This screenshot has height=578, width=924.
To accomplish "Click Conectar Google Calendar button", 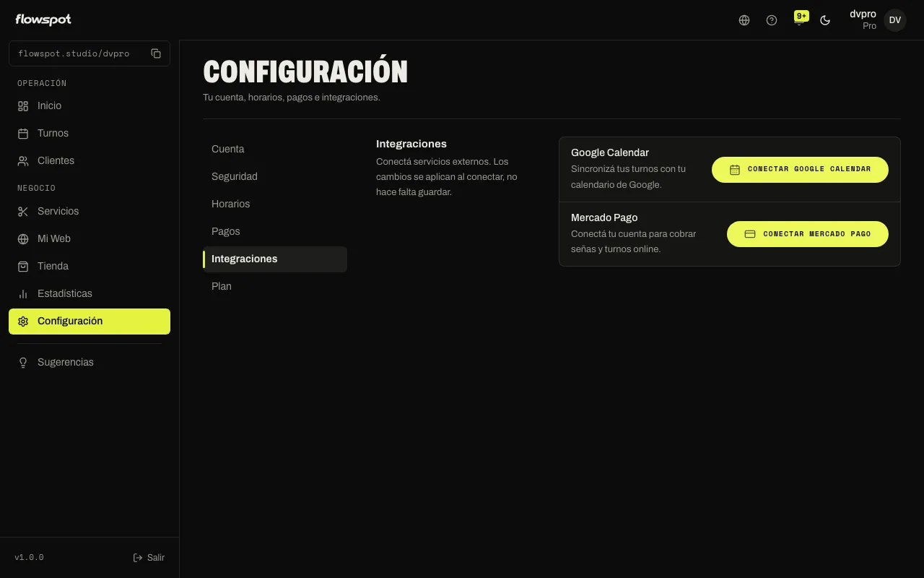I will [x=800, y=169].
